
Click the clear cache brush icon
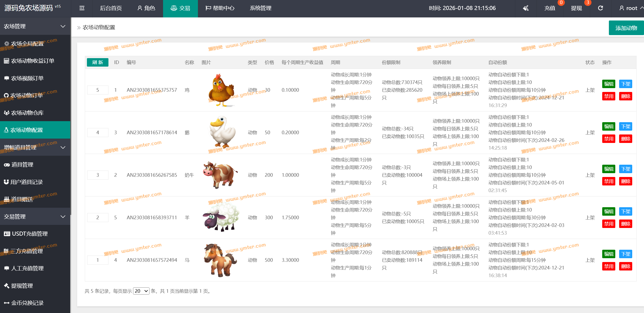pos(526,8)
